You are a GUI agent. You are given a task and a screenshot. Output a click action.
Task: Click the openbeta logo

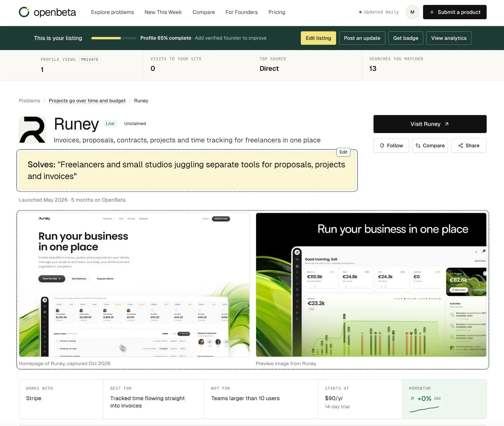tap(47, 12)
